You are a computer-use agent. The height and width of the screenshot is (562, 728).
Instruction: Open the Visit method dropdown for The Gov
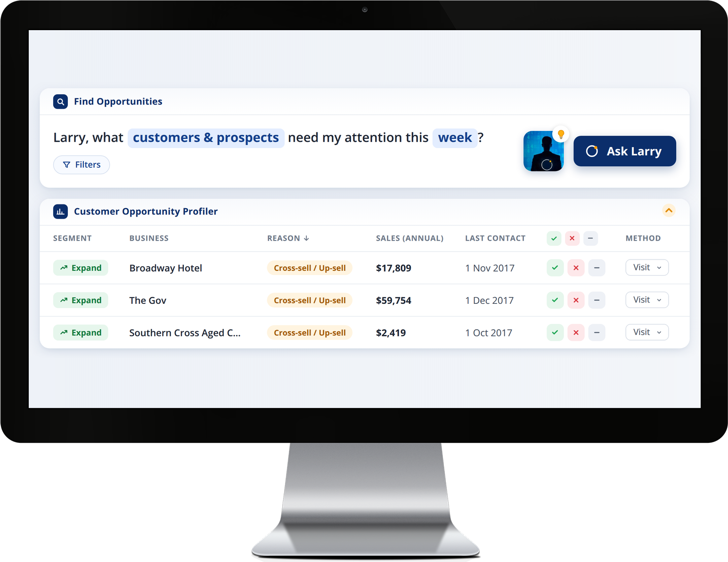(x=647, y=300)
